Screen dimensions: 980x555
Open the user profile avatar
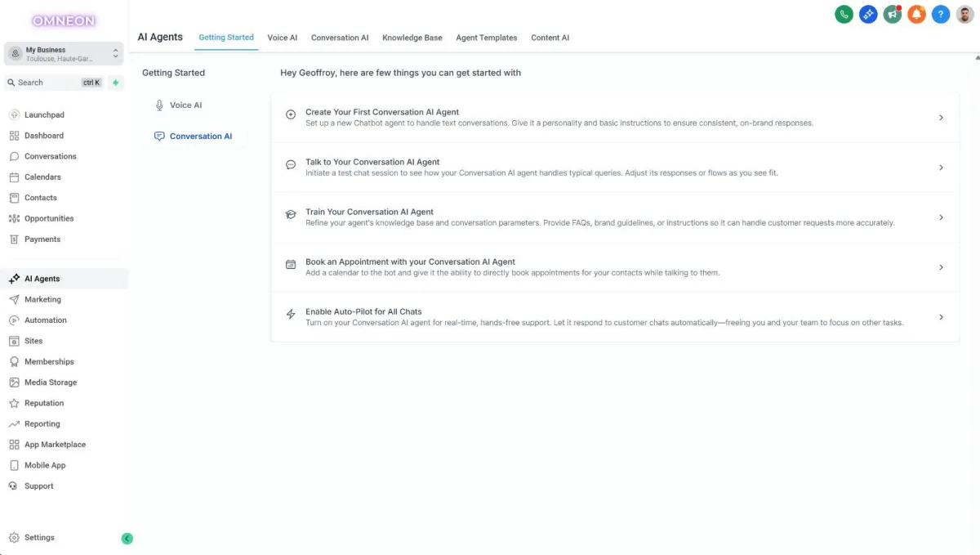tap(965, 14)
